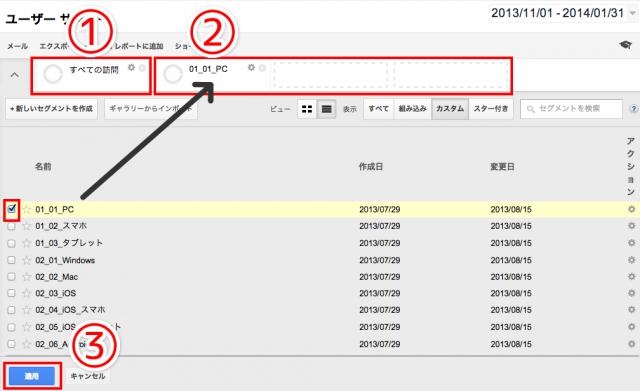Star the 02_01_Windows segment
The height and width of the screenshot is (391, 640).
point(27,260)
